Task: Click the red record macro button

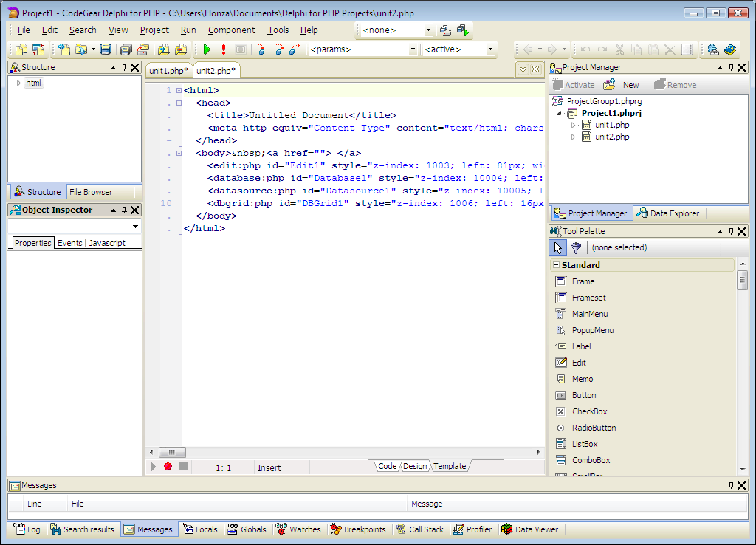Action: click(168, 467)
